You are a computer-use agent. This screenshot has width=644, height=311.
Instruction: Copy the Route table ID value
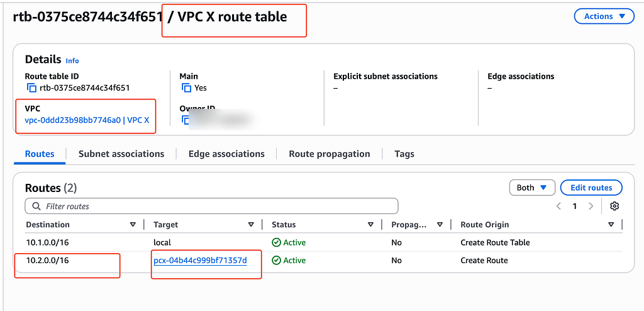31,88
